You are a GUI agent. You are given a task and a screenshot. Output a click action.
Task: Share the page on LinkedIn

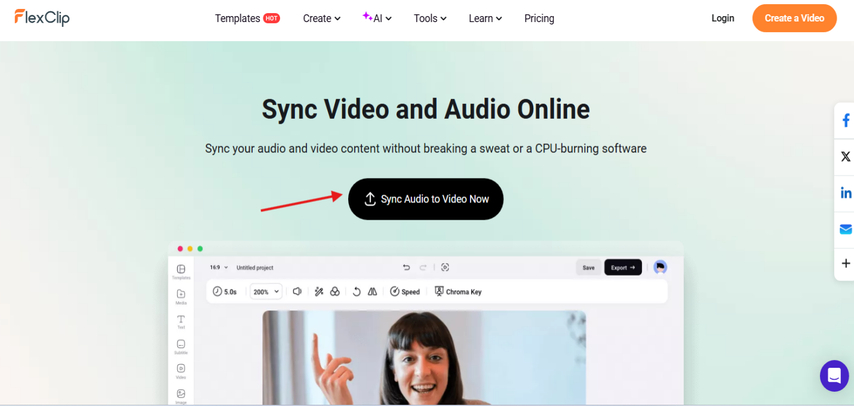click(x=846, y=193)
